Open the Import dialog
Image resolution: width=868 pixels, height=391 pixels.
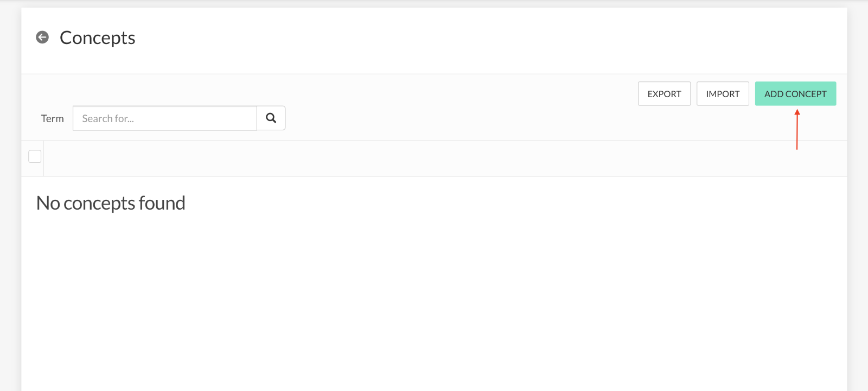723,93
